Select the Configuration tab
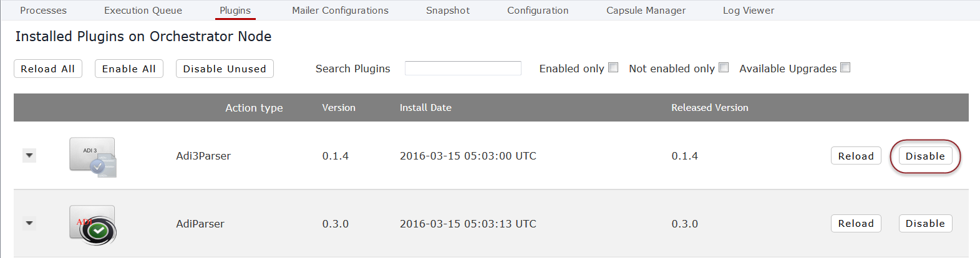 538,11
